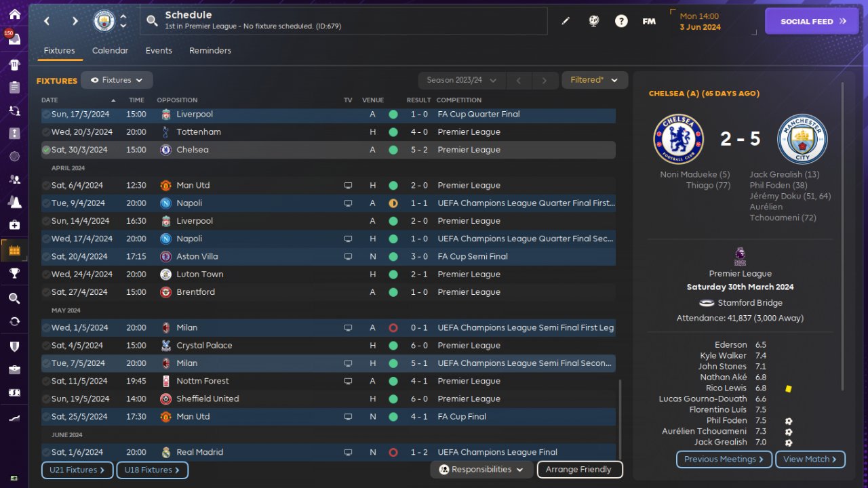Viewport: 868px width, 488px height.
Task: Click the edit pencil icon in top bar
Action: 566,21
